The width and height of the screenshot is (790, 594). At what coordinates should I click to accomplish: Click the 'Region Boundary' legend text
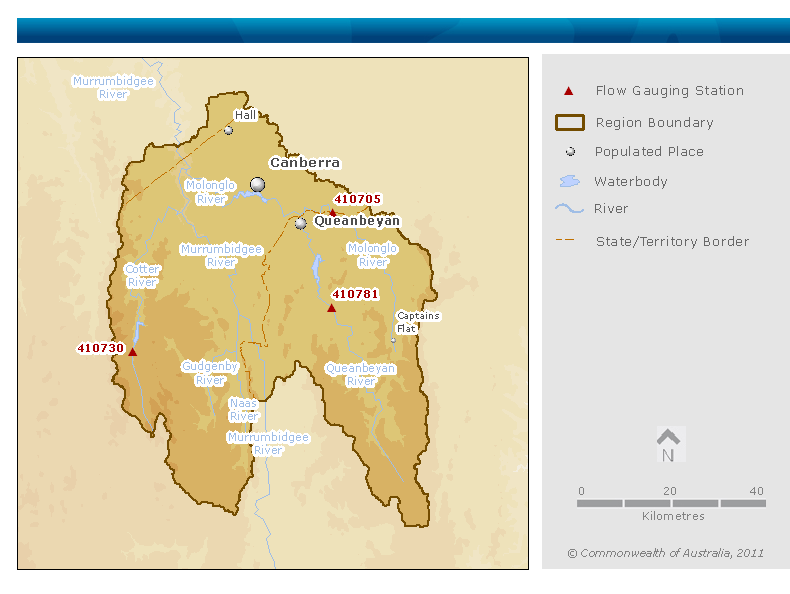pos(654,122)
